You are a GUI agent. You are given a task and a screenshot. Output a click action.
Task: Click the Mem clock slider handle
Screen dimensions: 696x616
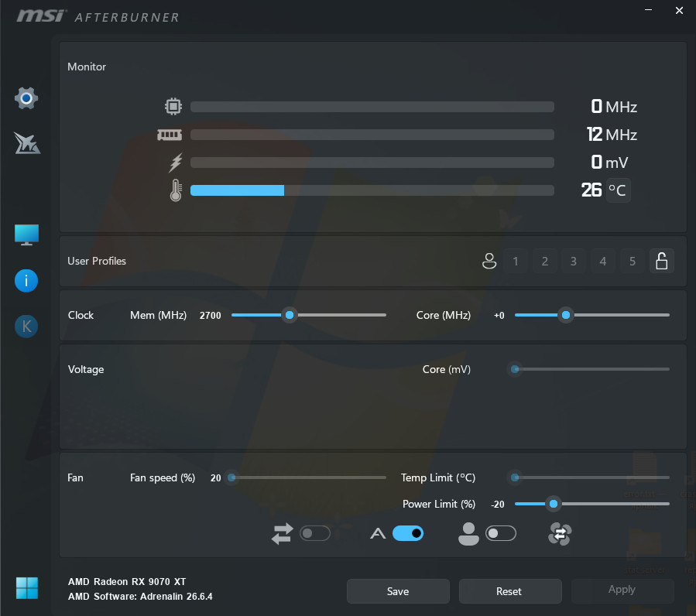coord(290,315)
